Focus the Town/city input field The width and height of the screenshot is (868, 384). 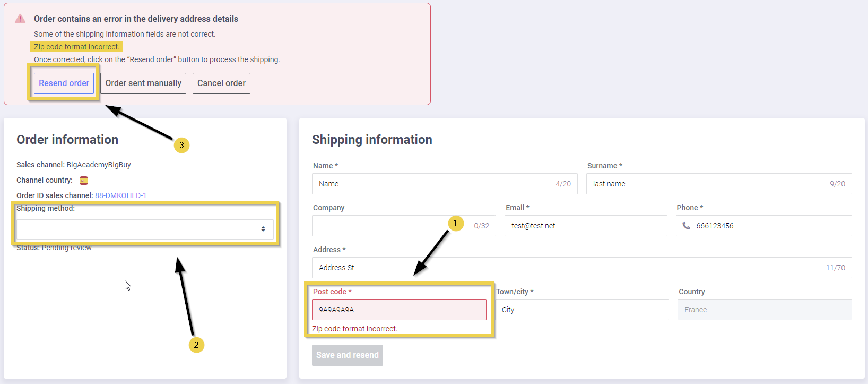(x=582, y=310)
